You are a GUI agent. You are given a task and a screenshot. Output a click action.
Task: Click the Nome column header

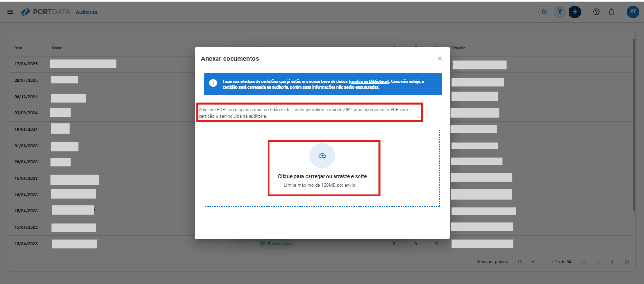click(57, 48)
